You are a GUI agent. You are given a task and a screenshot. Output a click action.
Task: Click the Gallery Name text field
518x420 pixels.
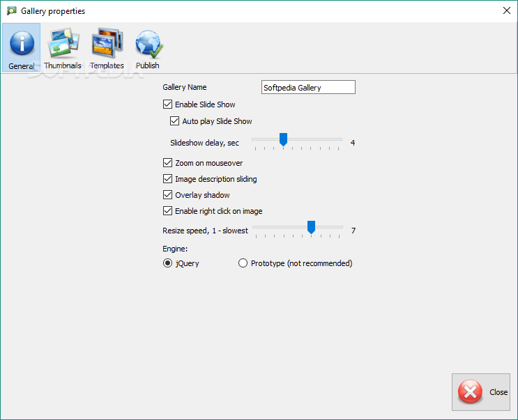click(308, 88)
